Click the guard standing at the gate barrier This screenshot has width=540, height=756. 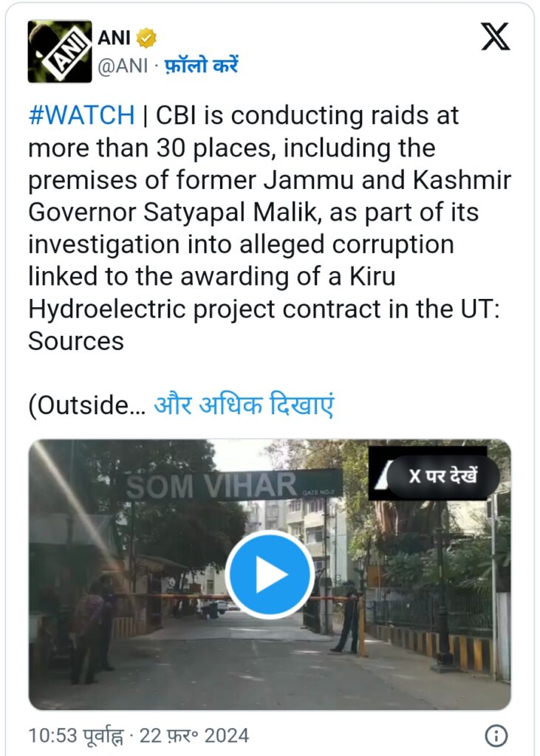coord(349,617)
